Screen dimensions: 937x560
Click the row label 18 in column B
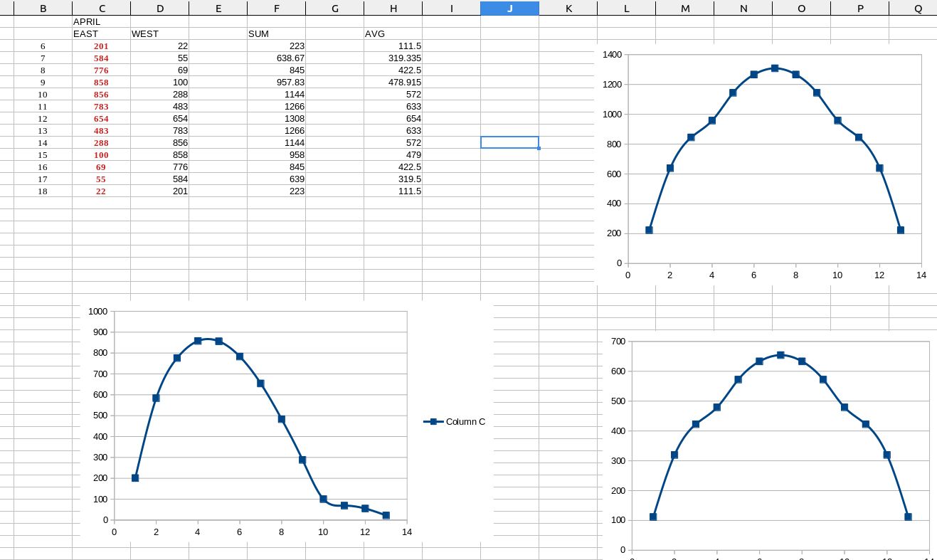pyautogui.click(x=43, y=191)
